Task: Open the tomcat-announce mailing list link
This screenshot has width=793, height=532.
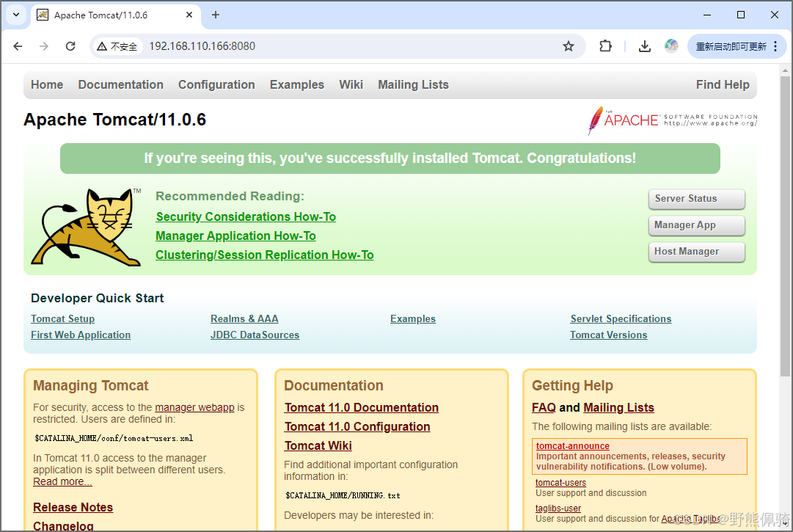Action: [572, 446]
